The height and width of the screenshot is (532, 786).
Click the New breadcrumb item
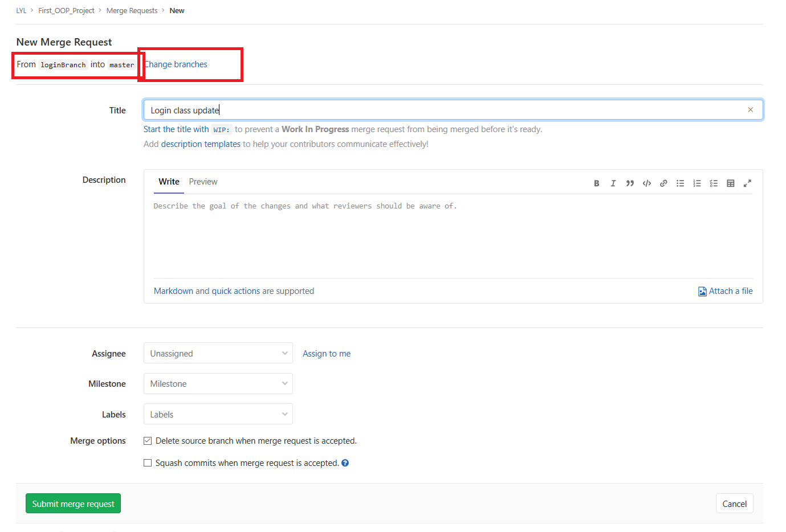click(x=177, y=11)
